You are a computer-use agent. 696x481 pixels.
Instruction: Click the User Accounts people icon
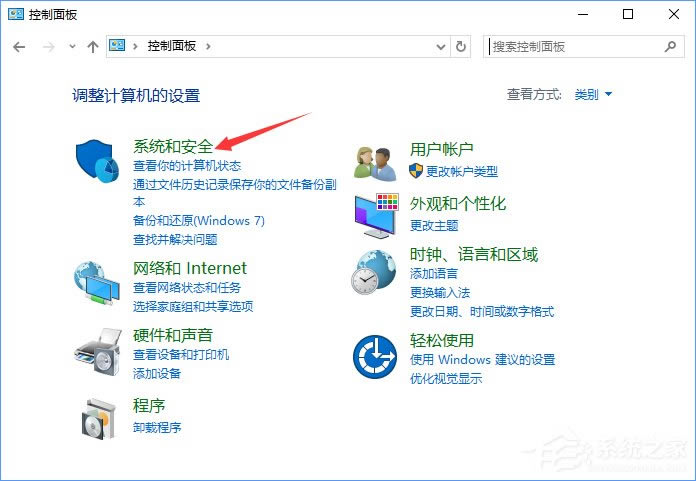click(375, 161)
